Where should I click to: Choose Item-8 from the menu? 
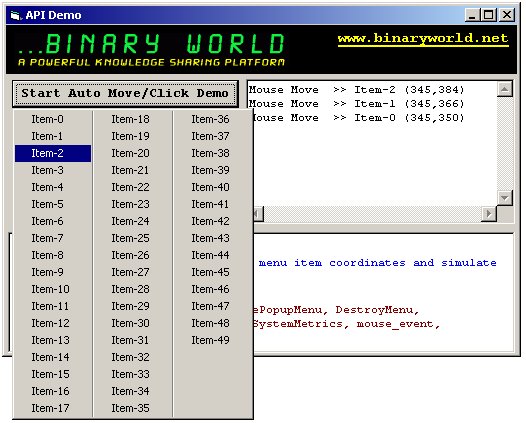(x=53, y=255)
